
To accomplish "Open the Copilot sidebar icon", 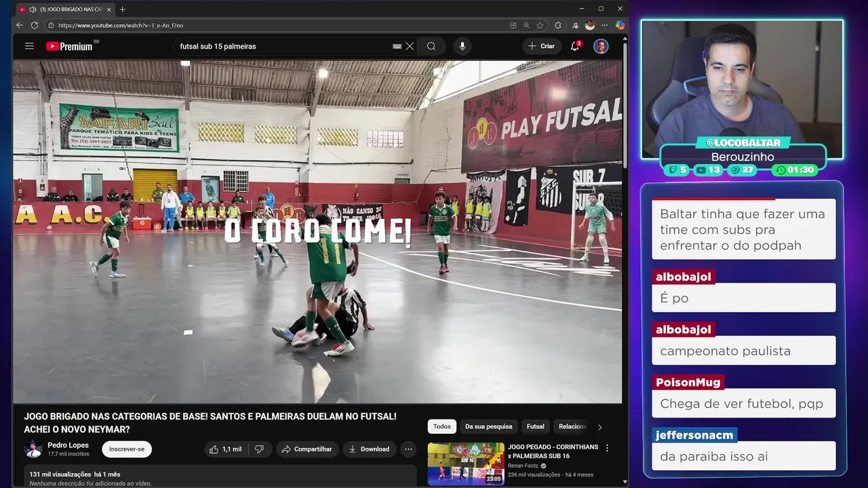I will [x=620, y=25].
